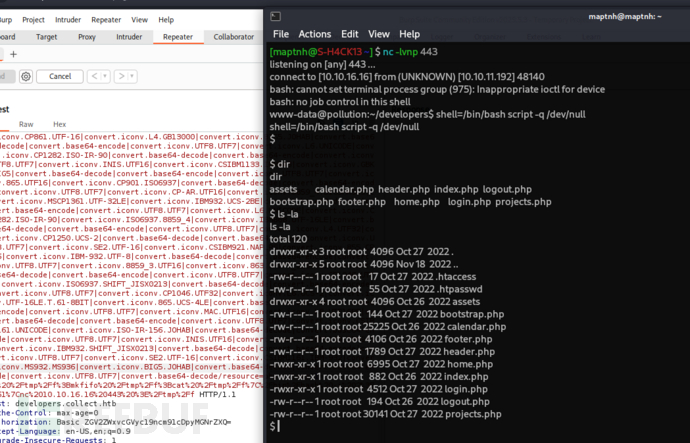Open the terminal Actions menu
690x443 pixels.
(x=315, y=34)
